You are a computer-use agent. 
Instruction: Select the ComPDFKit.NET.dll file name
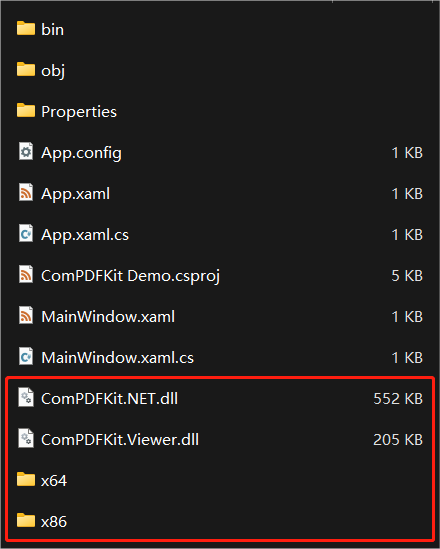(x=109, y=398)
